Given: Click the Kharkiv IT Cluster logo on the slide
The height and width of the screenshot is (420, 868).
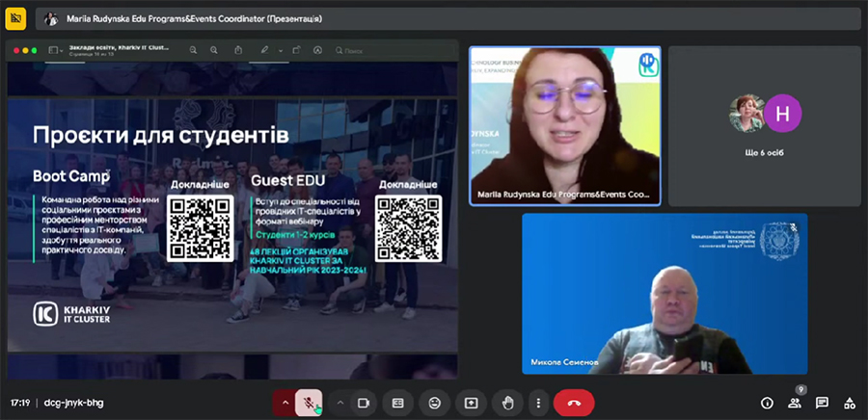Looking at the screenshot, I should [x=71, y=313].
